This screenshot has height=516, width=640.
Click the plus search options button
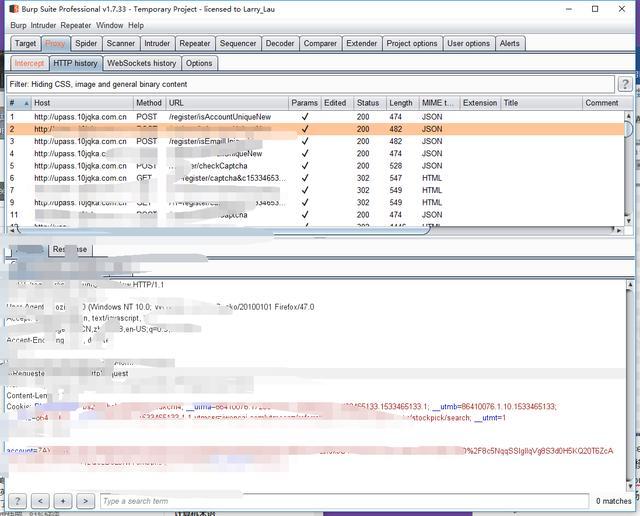click(63, 500)
